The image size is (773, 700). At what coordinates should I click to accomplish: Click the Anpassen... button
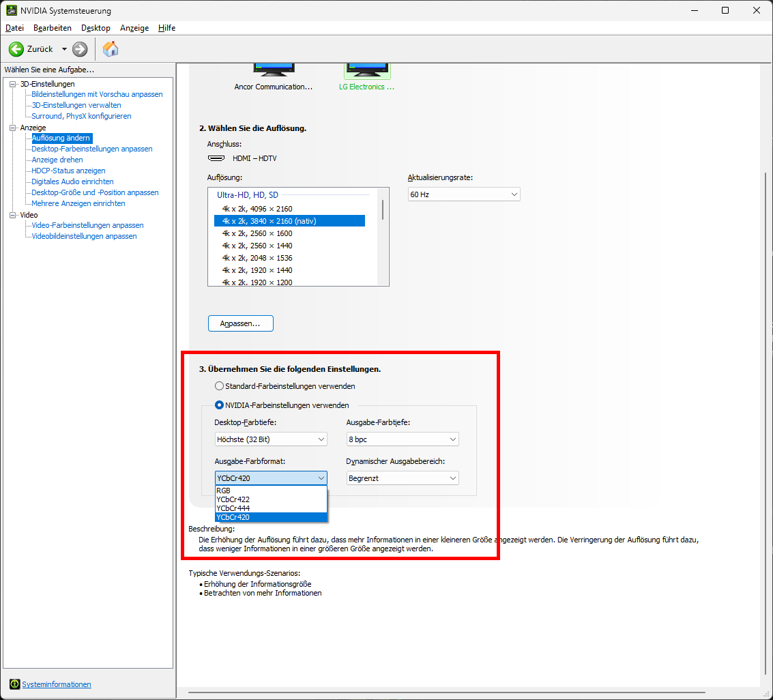coord(241,323)
